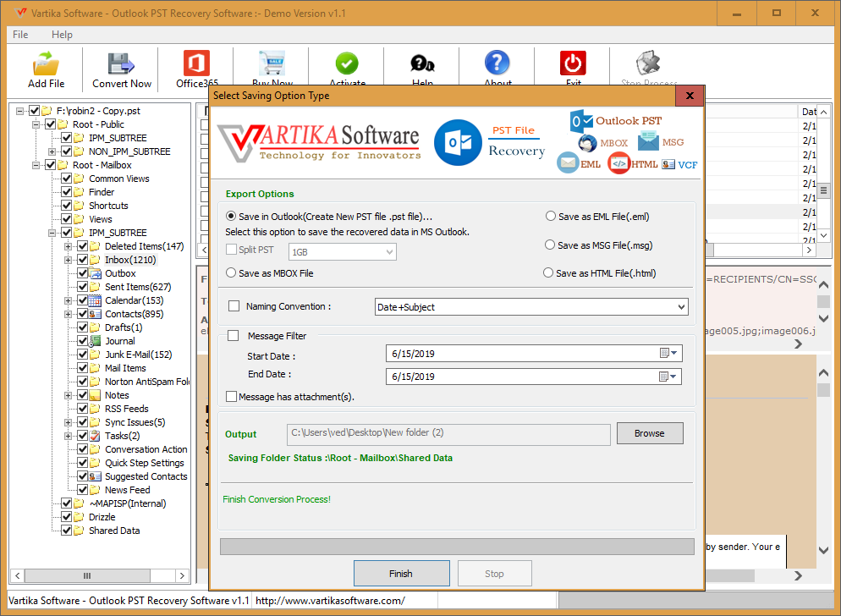Select the Junk E-Mail(152) folder
This screenshot has width=841, height=616.
[x=139, y=355]
